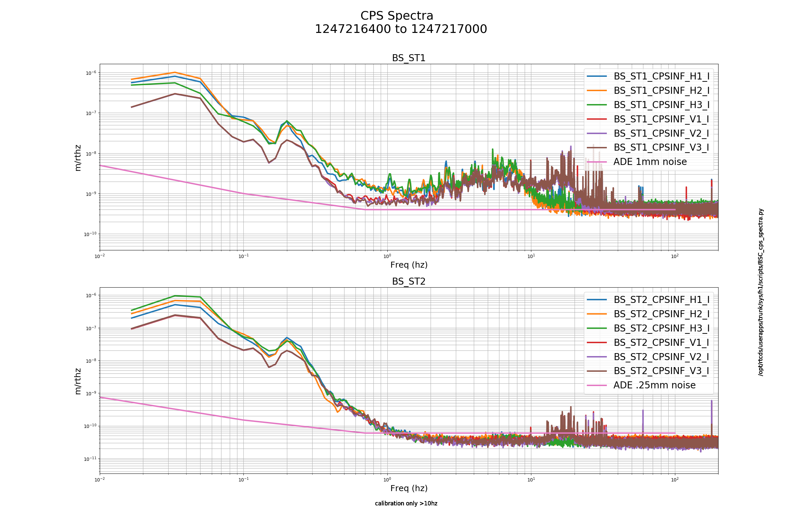This screenshot has height=532, width=798.
Task: Click 'm/rthz' y-axis label of BS_ST2 plot
Action: 78,381
